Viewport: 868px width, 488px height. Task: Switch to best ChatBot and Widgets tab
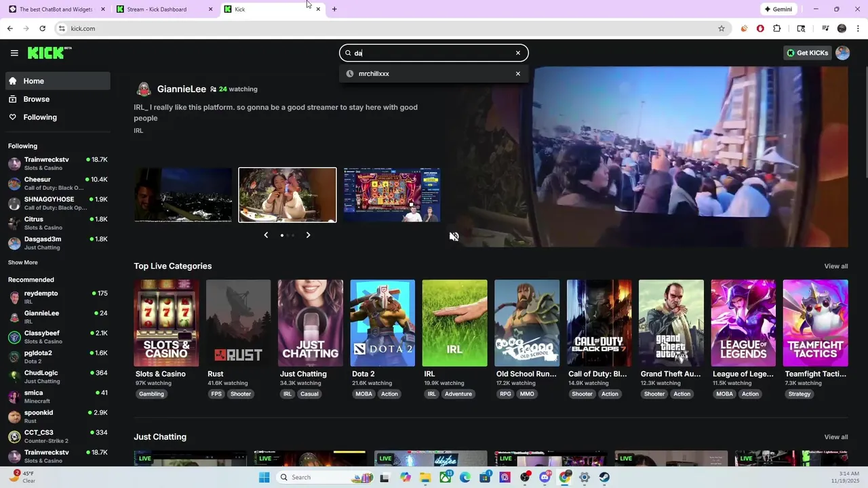click(56, 9)
